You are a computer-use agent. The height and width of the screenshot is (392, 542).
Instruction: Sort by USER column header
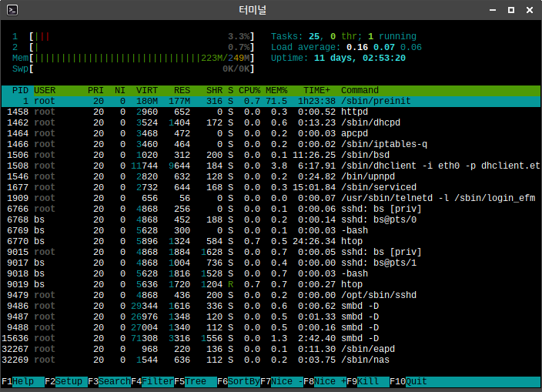[x=45, y=91]
